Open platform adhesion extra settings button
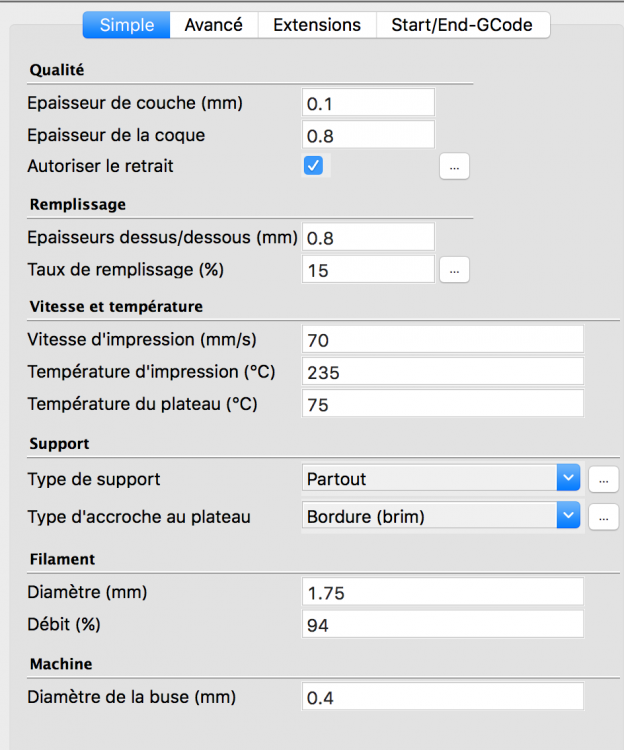The height and width of the screenshot is (750, 624). coord(603,517)
